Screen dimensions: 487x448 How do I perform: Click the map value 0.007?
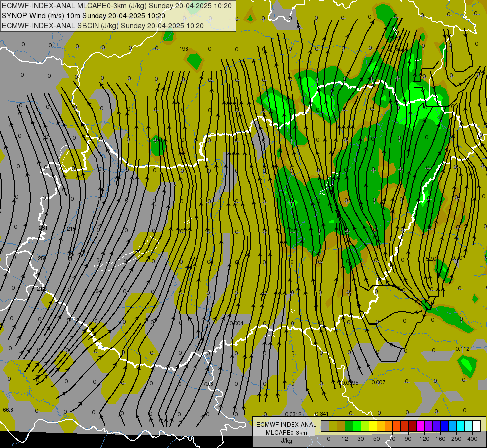[x=378, y=382]
